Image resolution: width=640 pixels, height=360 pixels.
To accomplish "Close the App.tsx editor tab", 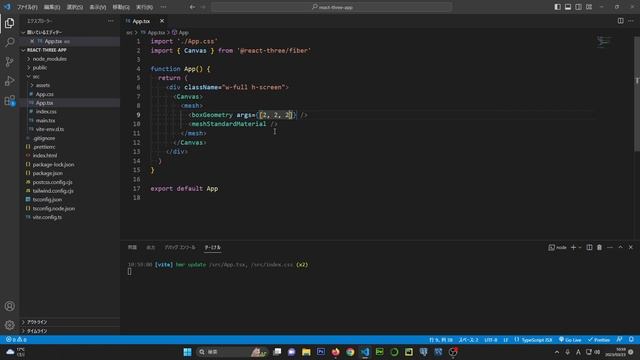I will tap(162, 21).
